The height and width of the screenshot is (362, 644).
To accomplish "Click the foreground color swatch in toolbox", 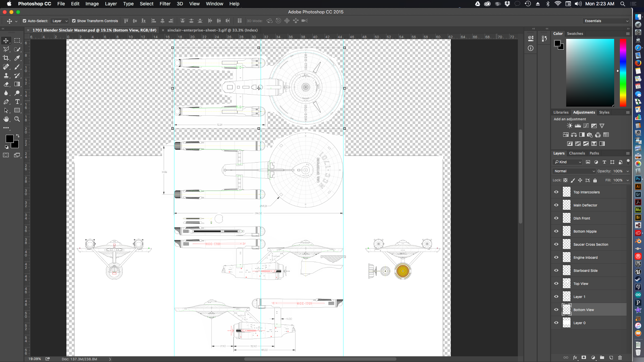I will click(x=9, y=139).
